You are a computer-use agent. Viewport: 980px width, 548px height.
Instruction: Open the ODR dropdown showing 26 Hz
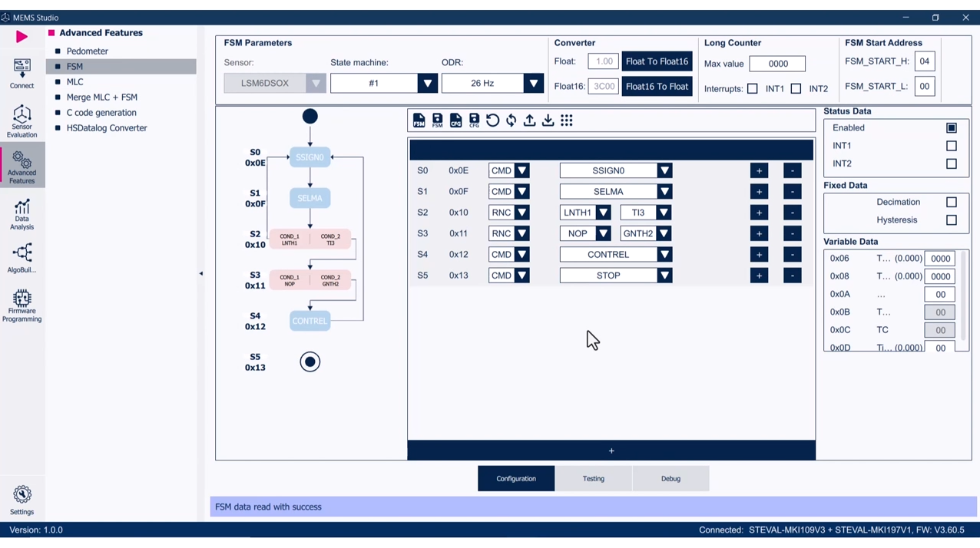(x=533, y=83)
